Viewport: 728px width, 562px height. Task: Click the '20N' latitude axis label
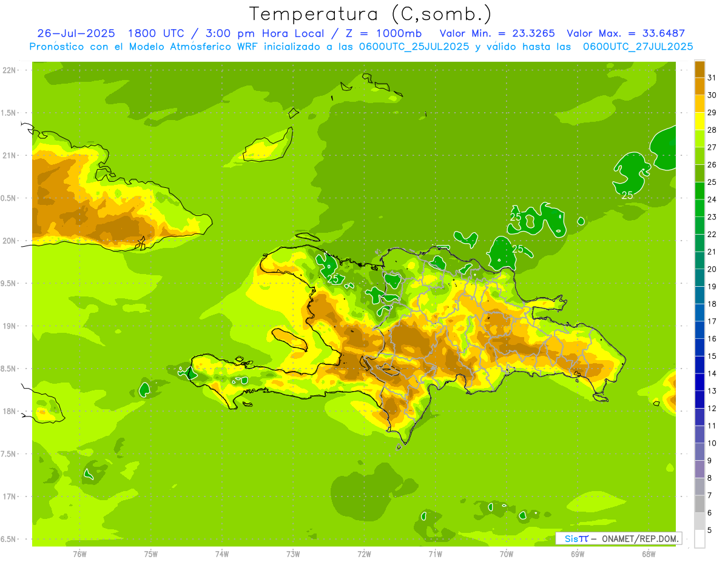pyautogui.click(x=9, y=241)
